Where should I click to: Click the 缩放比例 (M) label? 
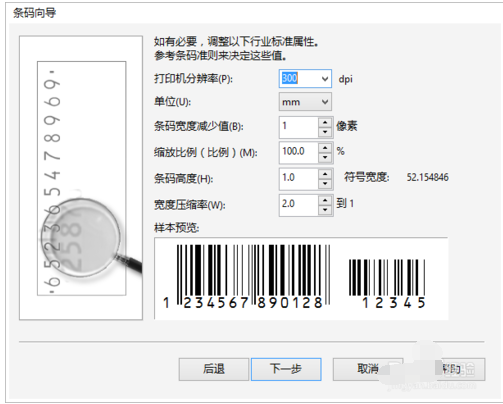(x=205, y=152)
